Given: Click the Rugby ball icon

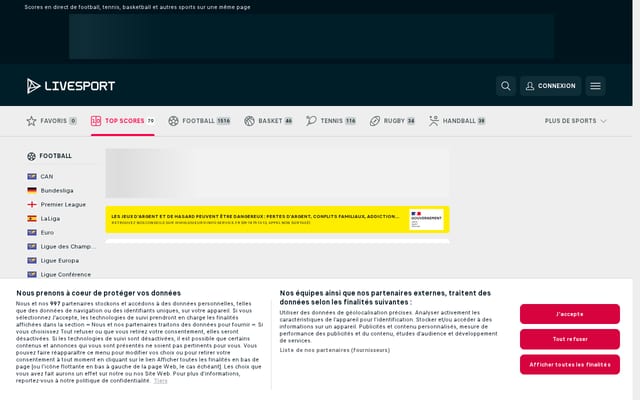Looking at the screenshot, I should [x=375, y=121].
